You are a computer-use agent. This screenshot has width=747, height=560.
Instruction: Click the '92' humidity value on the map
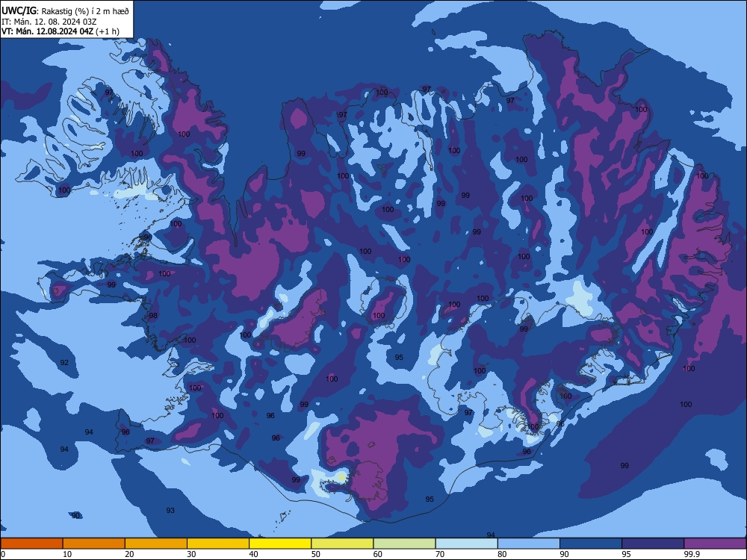point(64,362)
